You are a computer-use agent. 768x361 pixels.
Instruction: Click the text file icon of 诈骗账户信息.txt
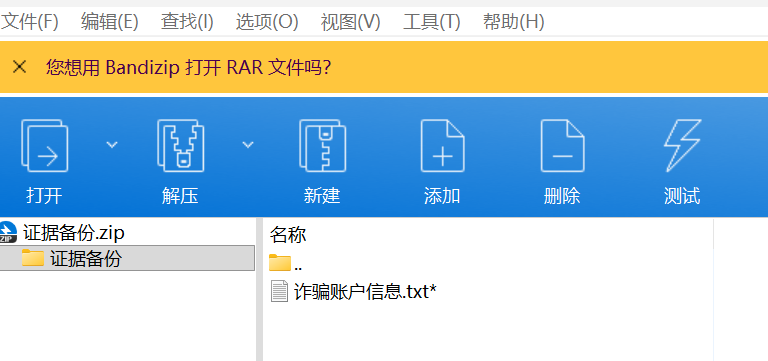tap(280, 291)
